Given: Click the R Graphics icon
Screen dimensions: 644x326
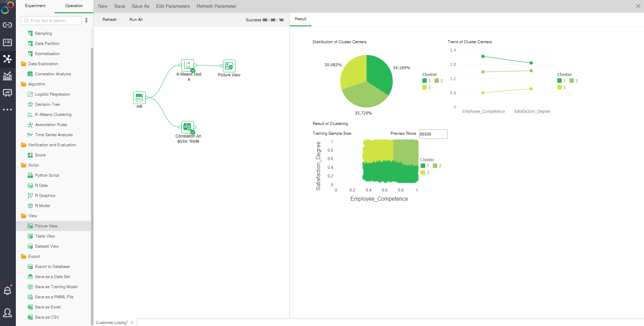Looking at the screenshot, I should [30, 196].
